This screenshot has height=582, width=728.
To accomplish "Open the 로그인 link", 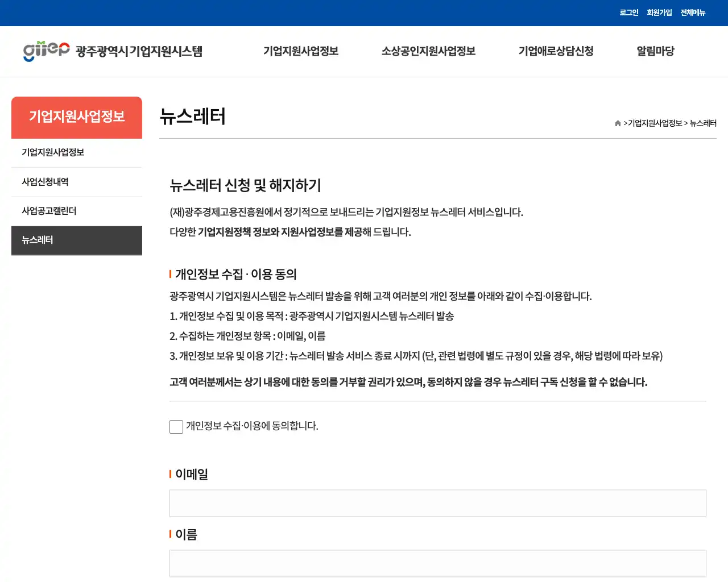I will (628, 13).
